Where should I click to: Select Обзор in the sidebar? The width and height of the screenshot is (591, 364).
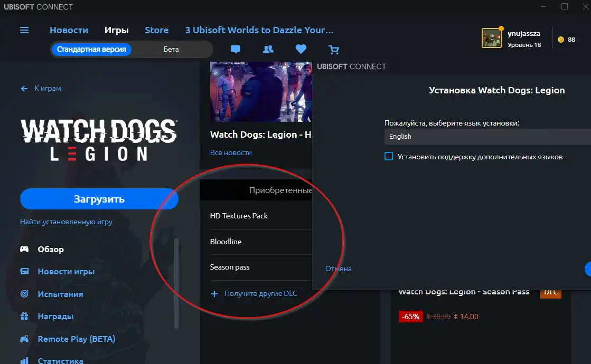click(x=51, y=249)
